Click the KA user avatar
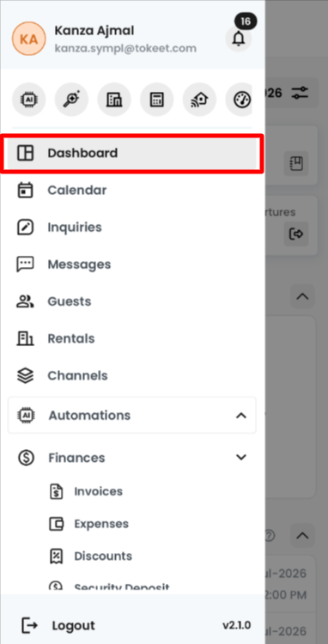 28,39
